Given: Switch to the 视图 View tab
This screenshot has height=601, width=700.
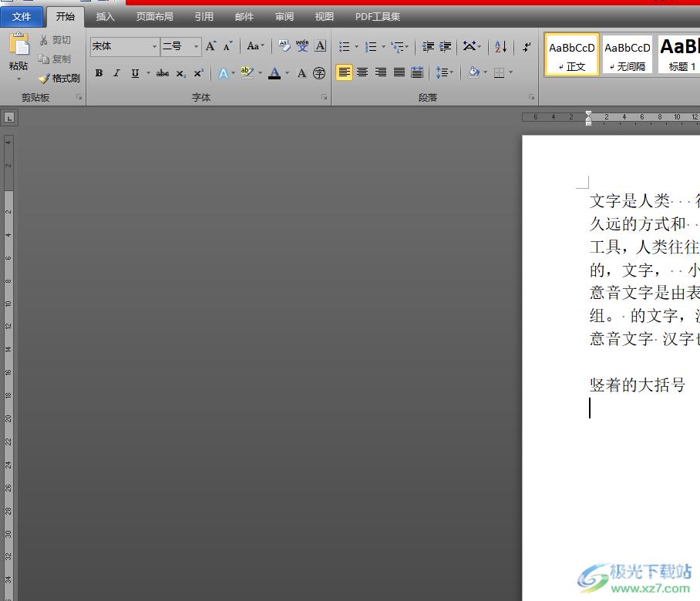Looking at the screenshot, I should (324, 17).
